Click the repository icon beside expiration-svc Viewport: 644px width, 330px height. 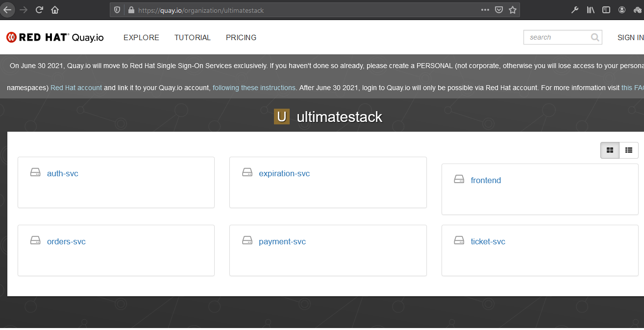[x=247, y=172]
